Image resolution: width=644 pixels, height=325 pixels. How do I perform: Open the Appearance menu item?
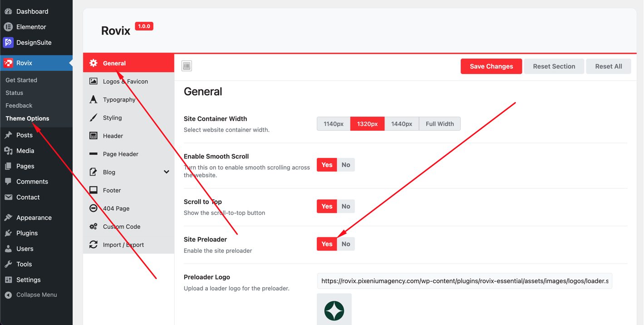pos(36,217)
